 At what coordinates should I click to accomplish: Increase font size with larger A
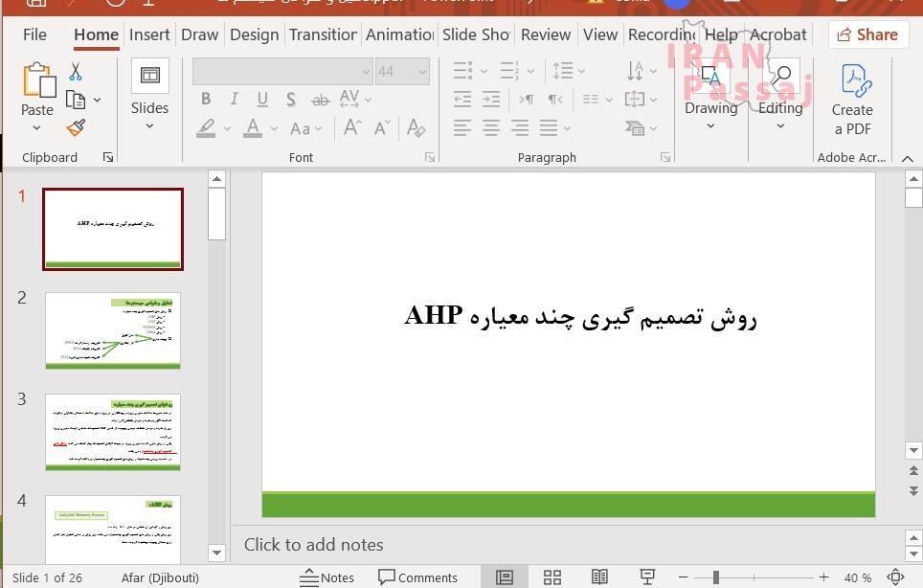click(x=352, y=127)
